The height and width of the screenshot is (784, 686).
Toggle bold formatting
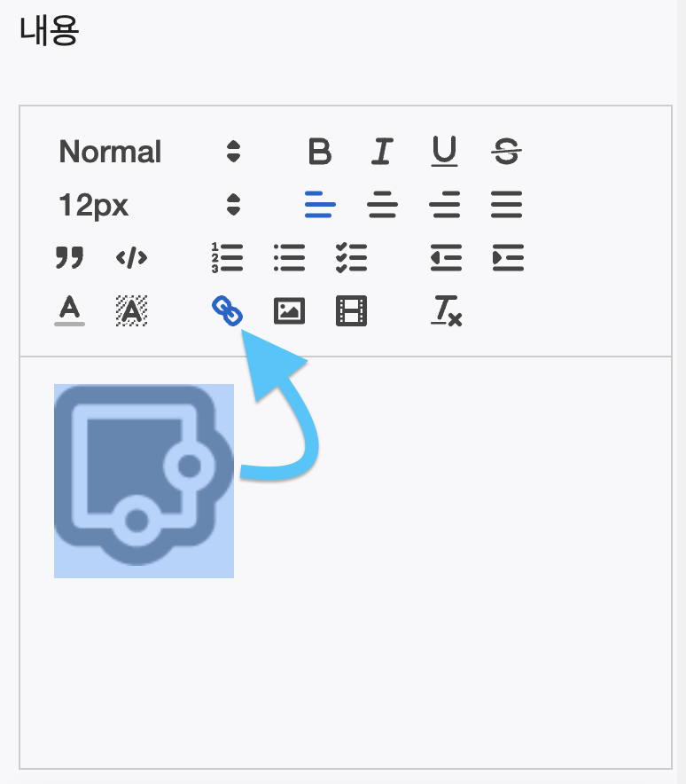click(x=320, y=153)
